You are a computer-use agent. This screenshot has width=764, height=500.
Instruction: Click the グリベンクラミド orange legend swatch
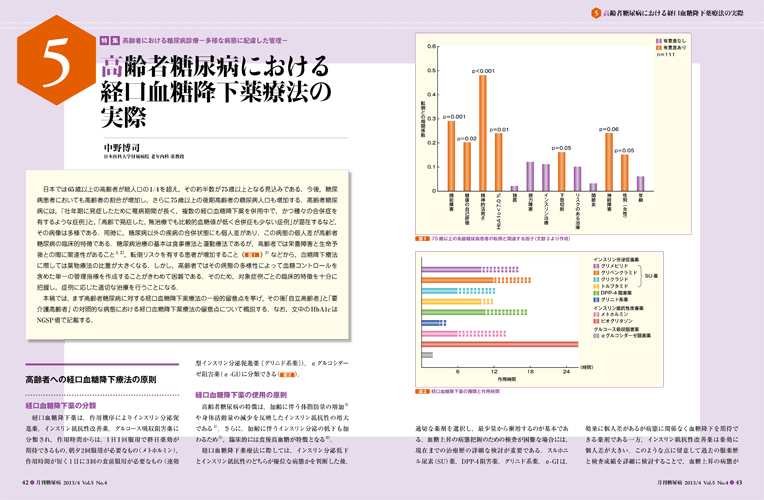(x=596, y=273)
